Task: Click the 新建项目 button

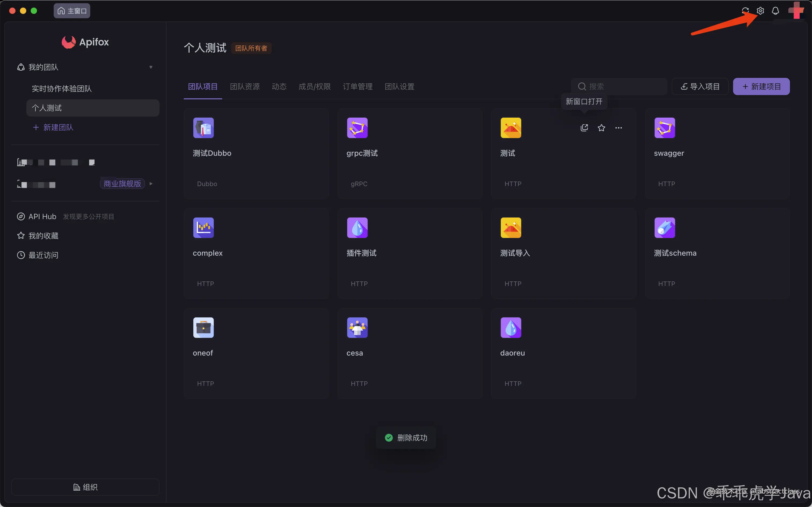Action: point(761,86)
